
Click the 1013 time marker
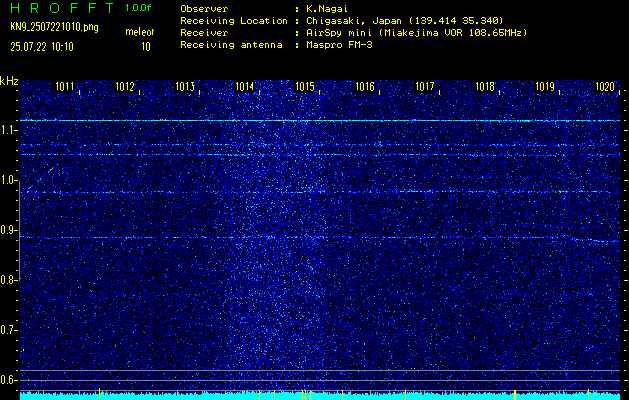click(x=185, y=86)
